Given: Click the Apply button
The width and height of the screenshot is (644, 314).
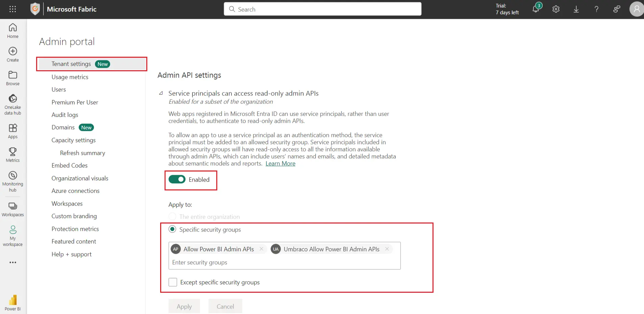Looking at the screenshot, I should pyautogui.click(x=184, y=306).
